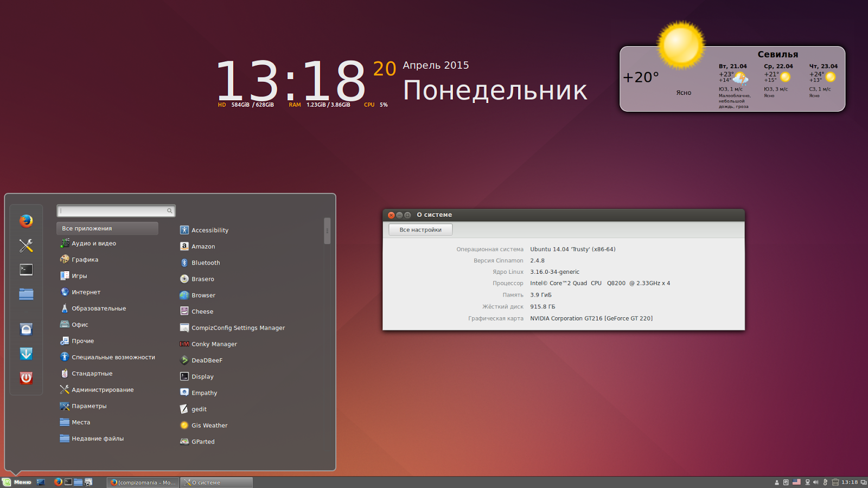Viewport: 868px width, 488px height.
Task: Click the red power Quit icon
Action: click(26, 378)
